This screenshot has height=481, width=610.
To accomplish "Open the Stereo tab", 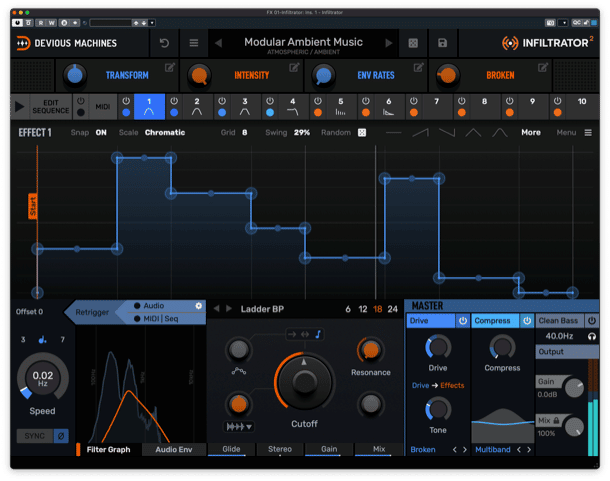I will click(280, 449).
